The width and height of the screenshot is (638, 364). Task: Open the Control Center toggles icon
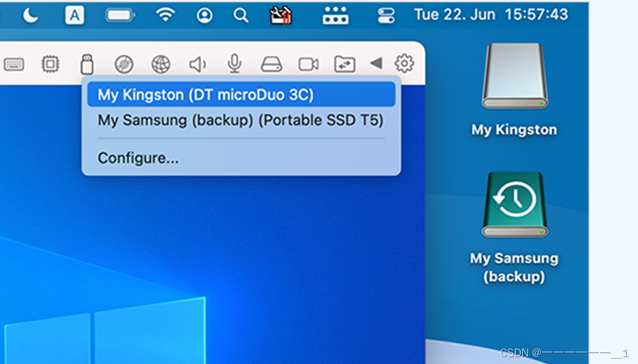386,16
